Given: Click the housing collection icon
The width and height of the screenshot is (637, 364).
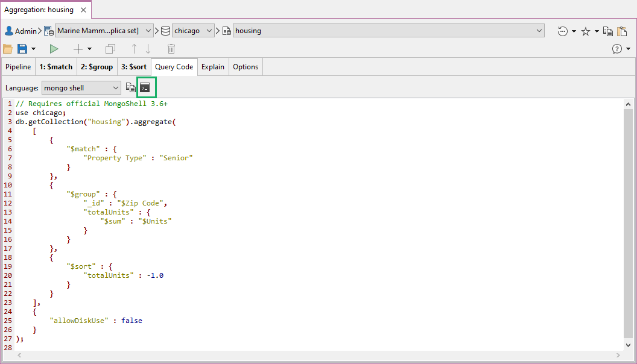Looking at the screenshot, I should click(227, 31).
